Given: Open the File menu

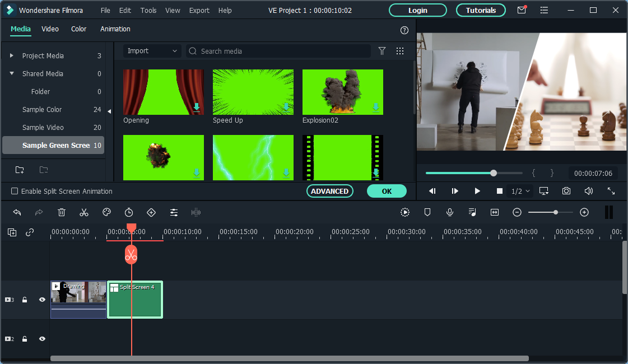Looking at the screenshot, I should pos(105,11).
